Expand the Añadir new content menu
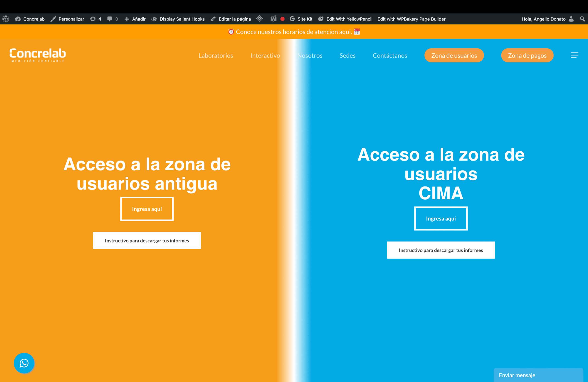 click(135, 19)
